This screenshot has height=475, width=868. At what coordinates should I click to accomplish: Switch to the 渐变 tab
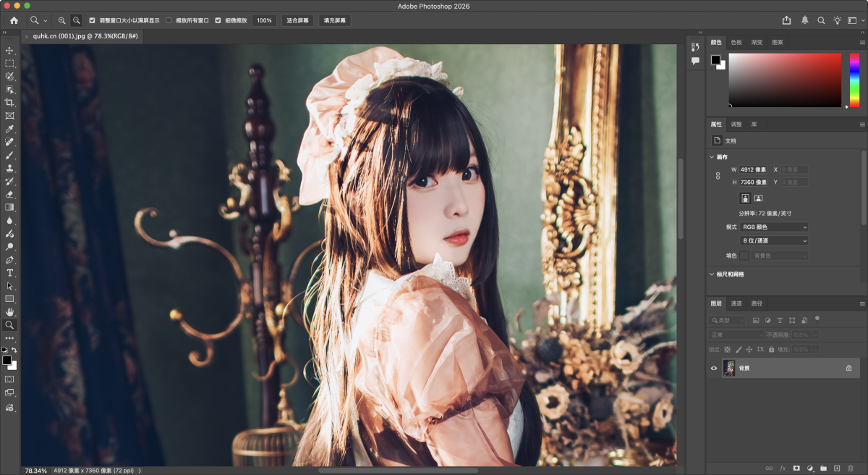(x=757, y=42)
